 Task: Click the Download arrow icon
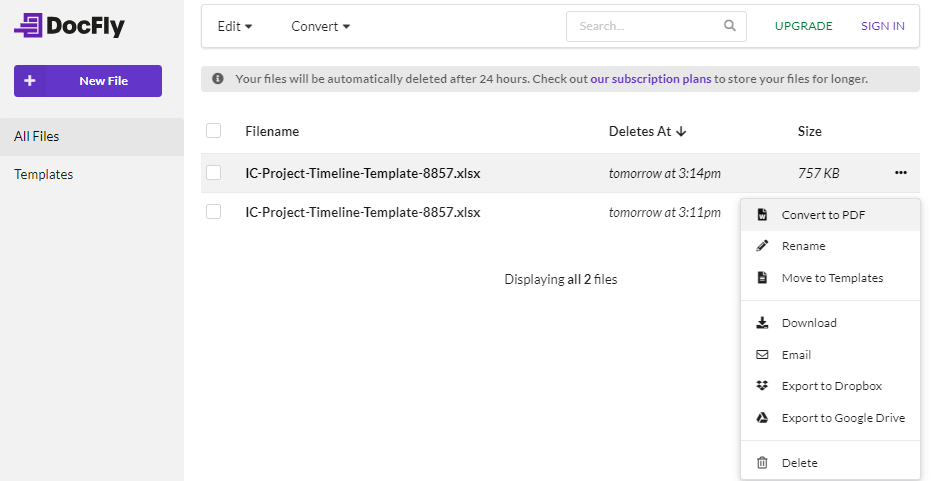coord(762,323)
